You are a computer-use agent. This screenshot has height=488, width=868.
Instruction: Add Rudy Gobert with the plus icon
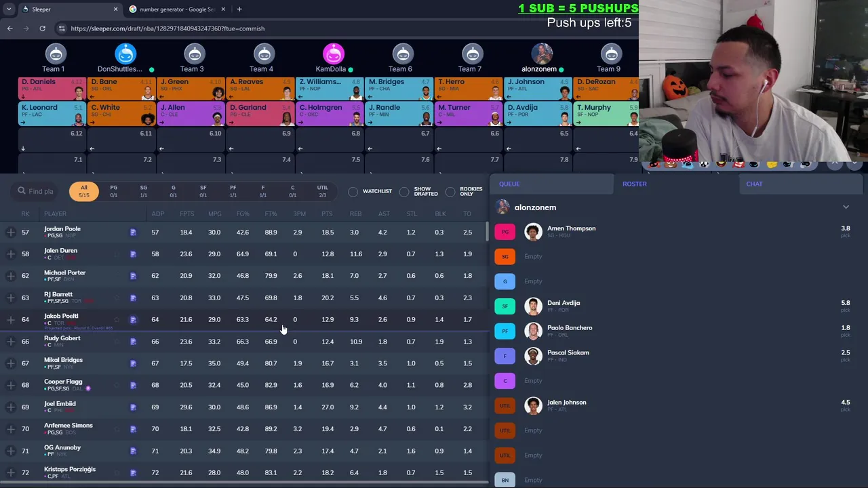[11, 342]
